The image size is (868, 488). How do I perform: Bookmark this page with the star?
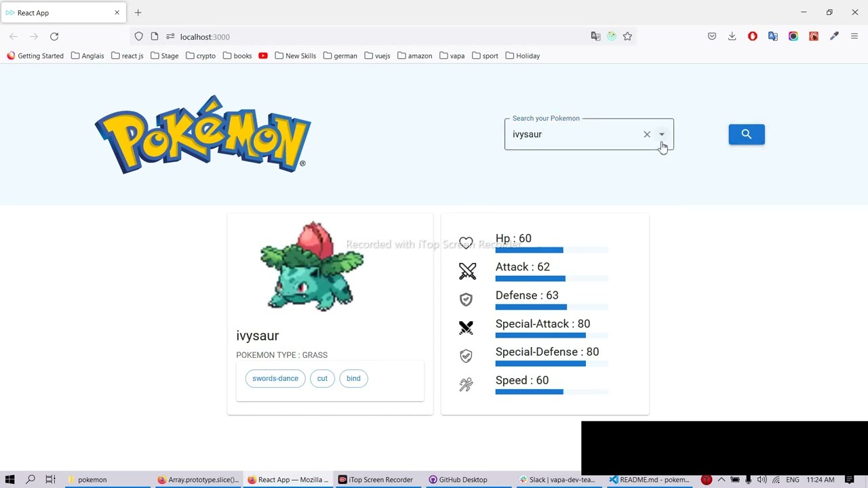click(627, 37)
